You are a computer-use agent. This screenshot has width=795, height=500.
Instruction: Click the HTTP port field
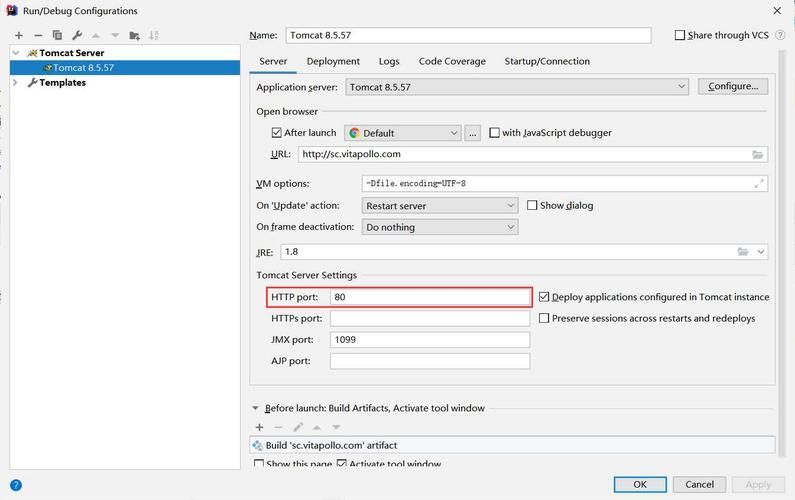point(430,297)
